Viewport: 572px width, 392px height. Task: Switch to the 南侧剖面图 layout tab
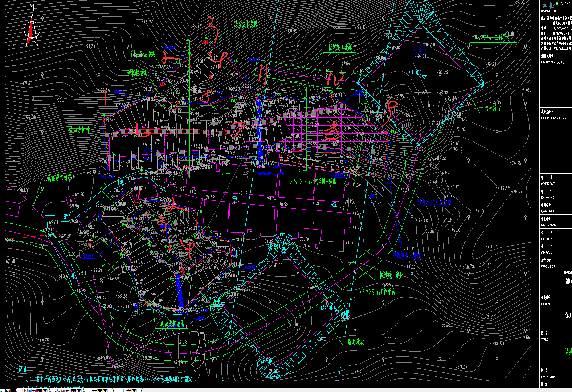68,390
